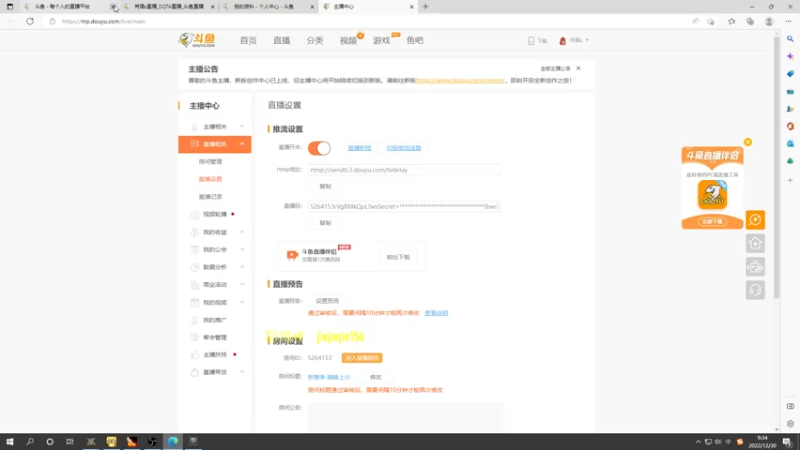
Task: Open the browser profile icon
Action: click(769, 21)
